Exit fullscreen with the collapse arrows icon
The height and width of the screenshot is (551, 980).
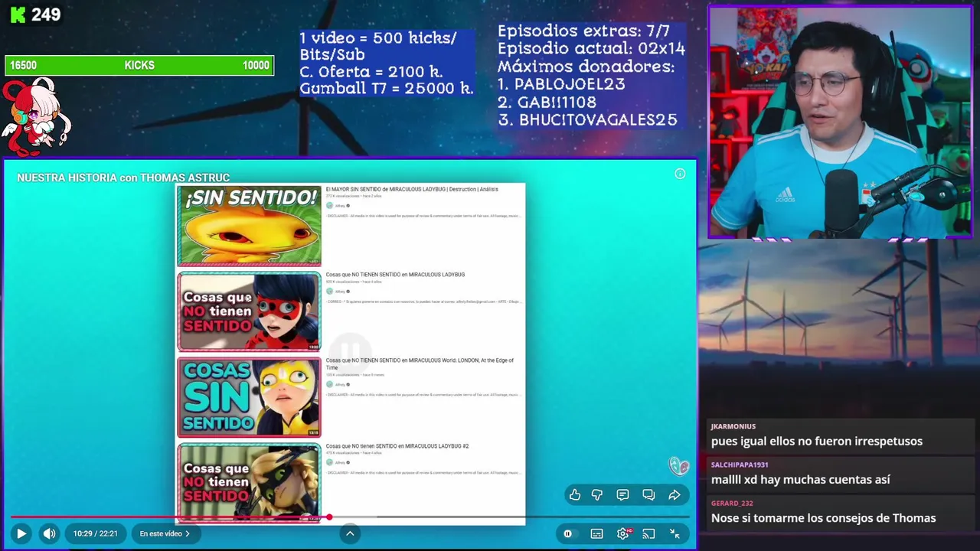(x=675, y=533)
